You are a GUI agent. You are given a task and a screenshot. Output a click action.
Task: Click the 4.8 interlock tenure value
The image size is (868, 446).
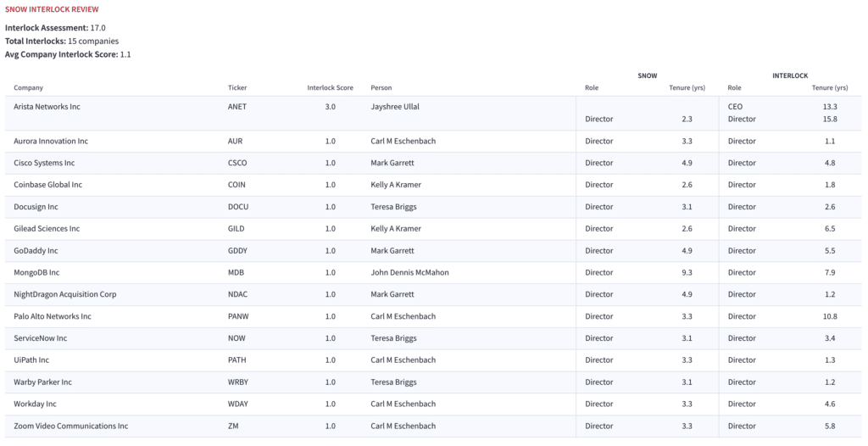click(830, 163)
